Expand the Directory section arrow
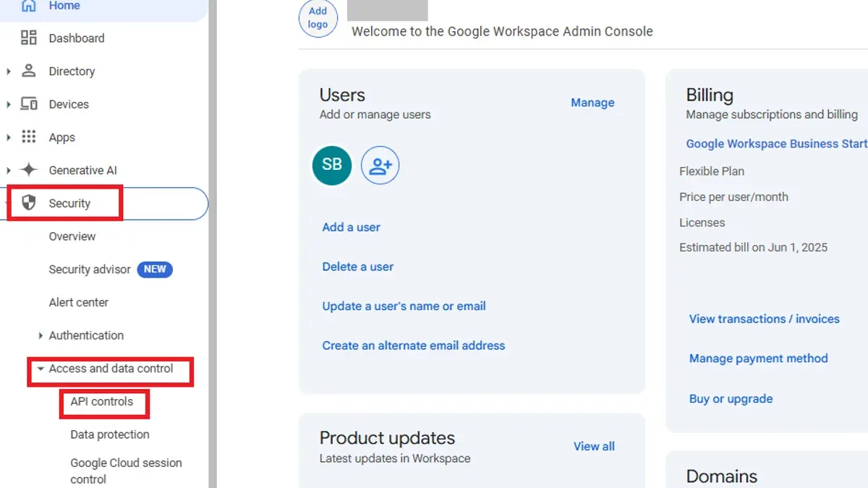868x488 pixels. pyautogui.click(x=9, y=72)
